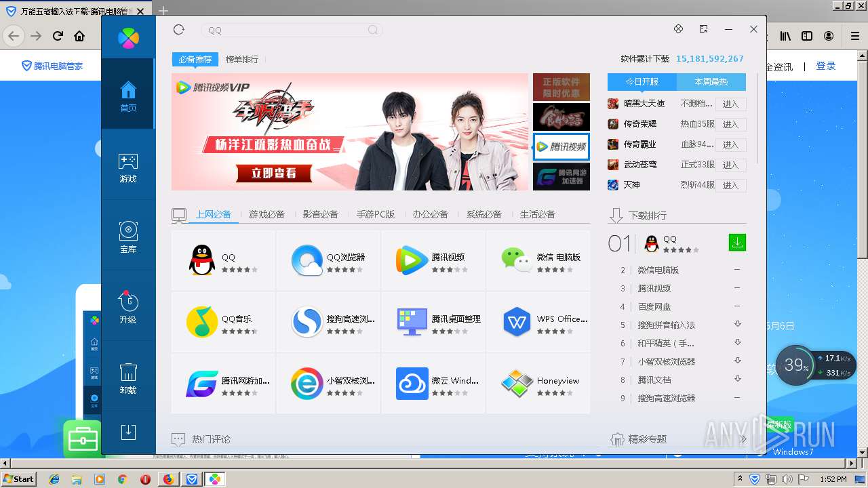Open Chrome from the taskbar

click(x=122, y=479)
